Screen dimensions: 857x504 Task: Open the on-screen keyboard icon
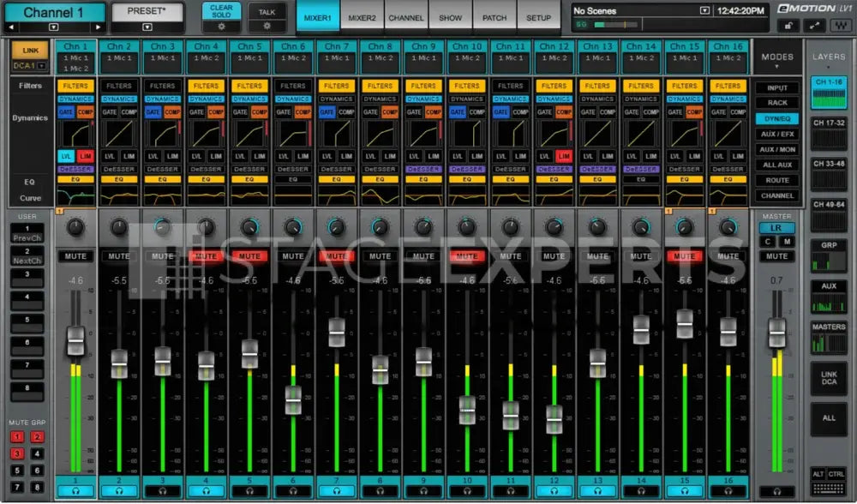[829, 489]
